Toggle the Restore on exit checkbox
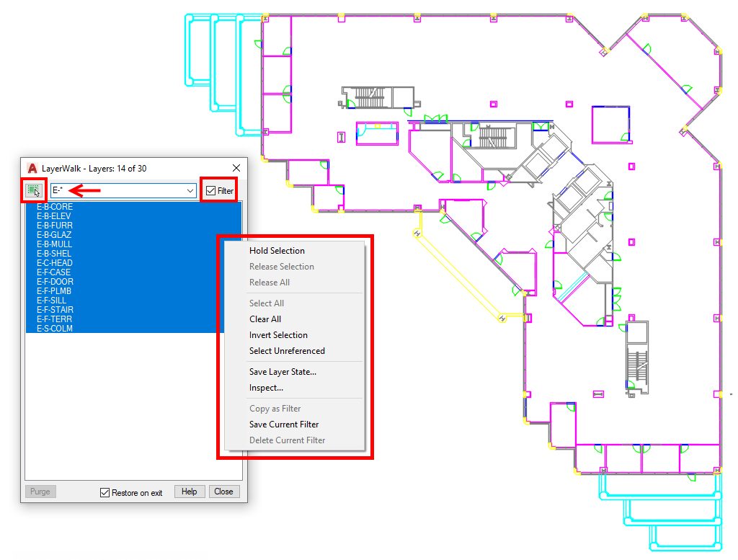This screenshot has width=738, height=560. [105, 493]
